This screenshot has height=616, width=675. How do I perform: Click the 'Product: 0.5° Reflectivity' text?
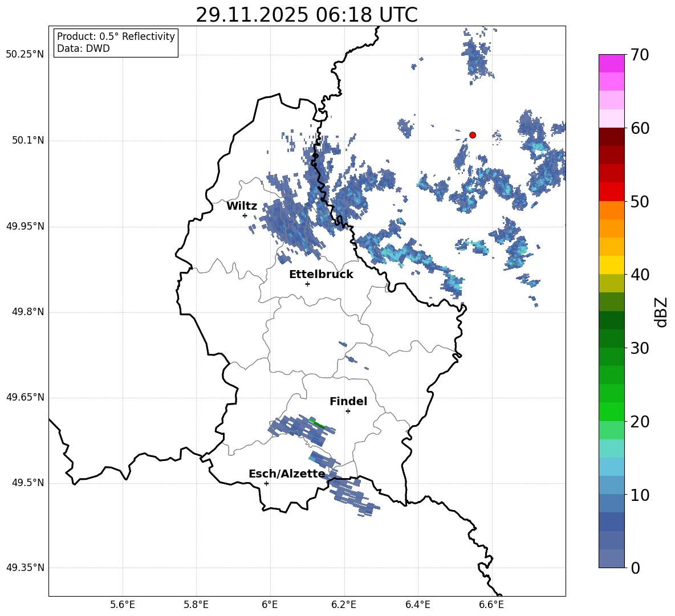(x=116, y=36)
